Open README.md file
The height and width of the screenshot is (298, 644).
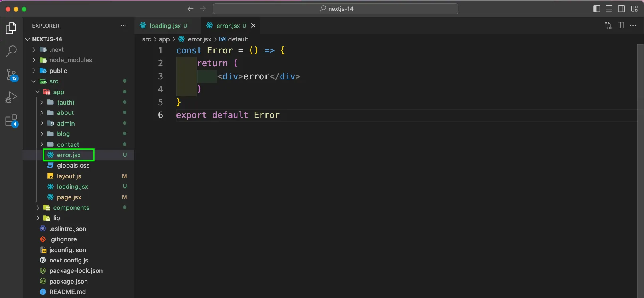79,292
